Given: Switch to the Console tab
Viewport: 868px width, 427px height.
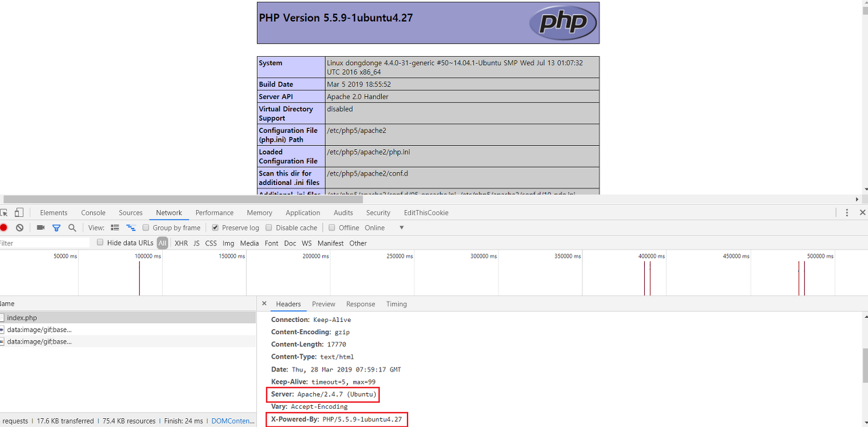Looking at the screenshot, I should [x=93, y=213].
